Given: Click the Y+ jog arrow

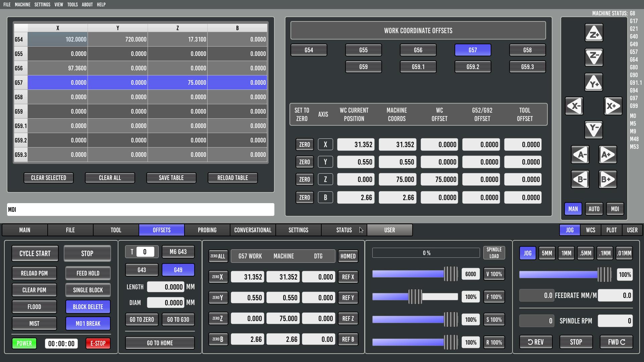Looking at the screenshot, I should pyautogui.click(x=594, y=82).
